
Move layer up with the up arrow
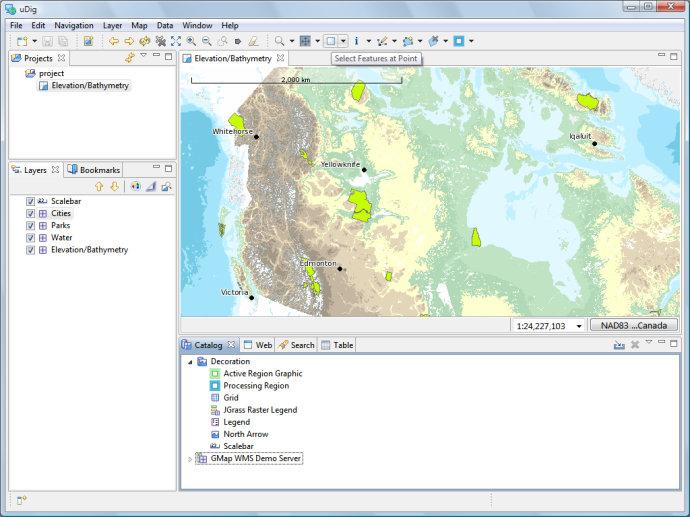coord(99,186)
